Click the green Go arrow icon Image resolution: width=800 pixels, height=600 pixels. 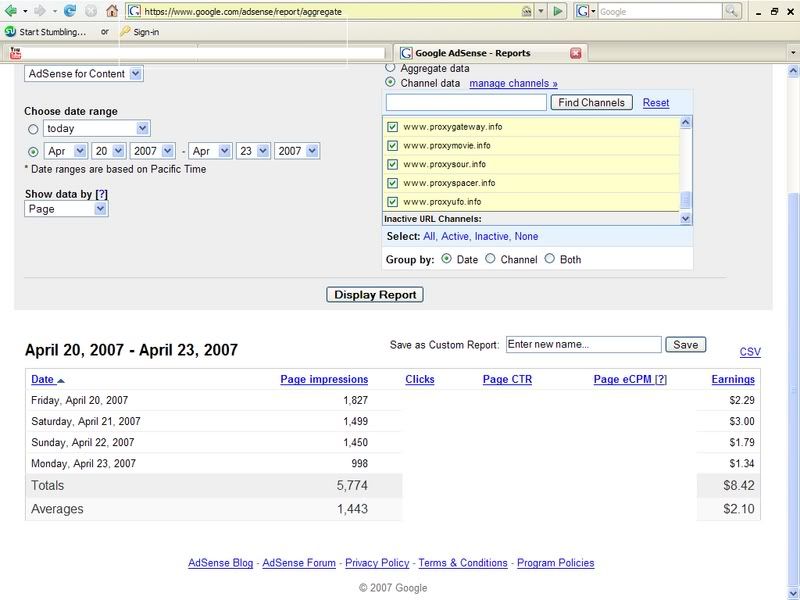(558, 11)
